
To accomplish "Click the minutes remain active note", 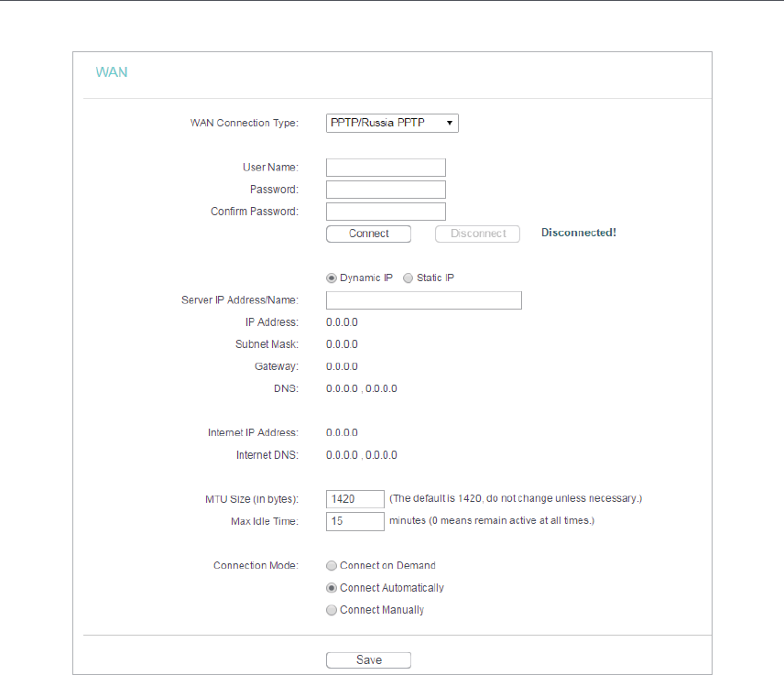I will point(492,520).
